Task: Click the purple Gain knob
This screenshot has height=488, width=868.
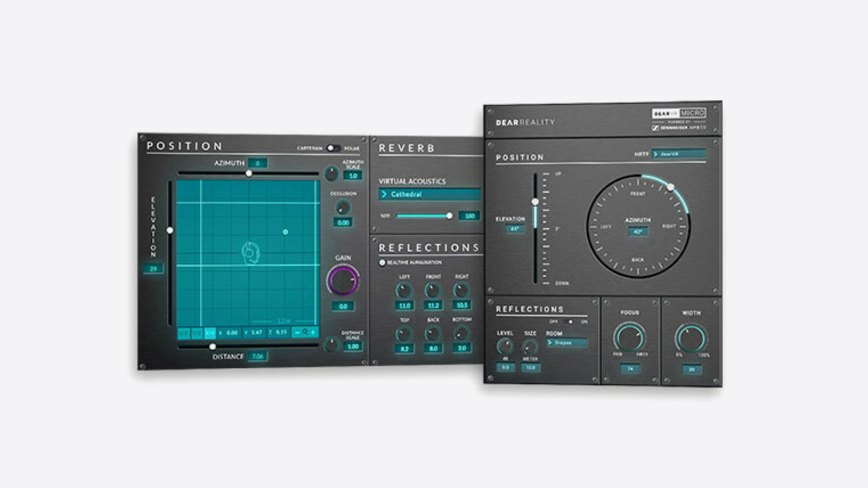Action: 343,280
